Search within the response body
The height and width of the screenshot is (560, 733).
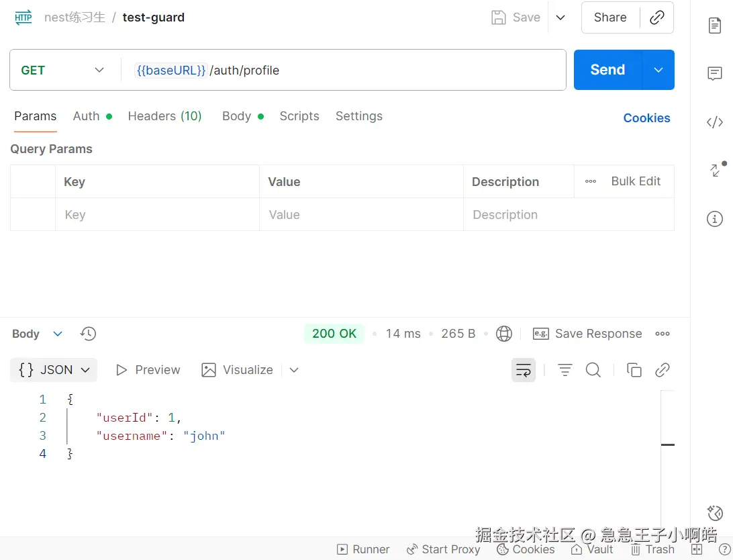(x=593, y=370)
